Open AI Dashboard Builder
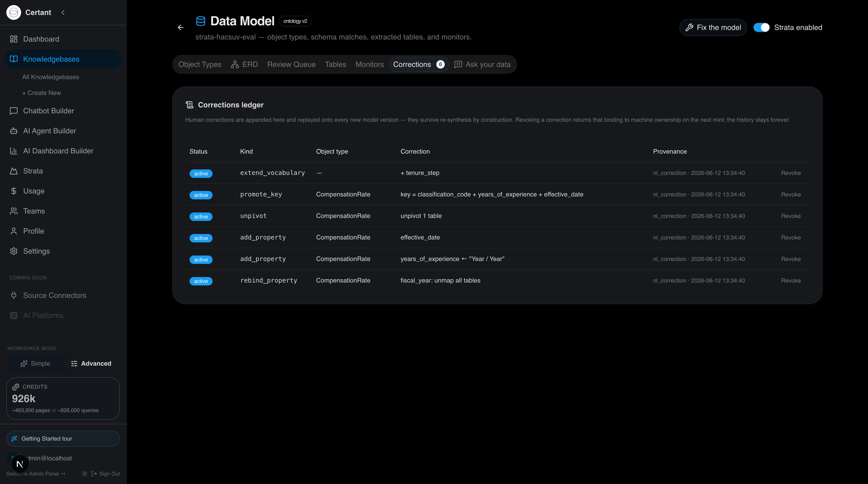The height and width of the screenshot is (484, 868). point(63,151)
